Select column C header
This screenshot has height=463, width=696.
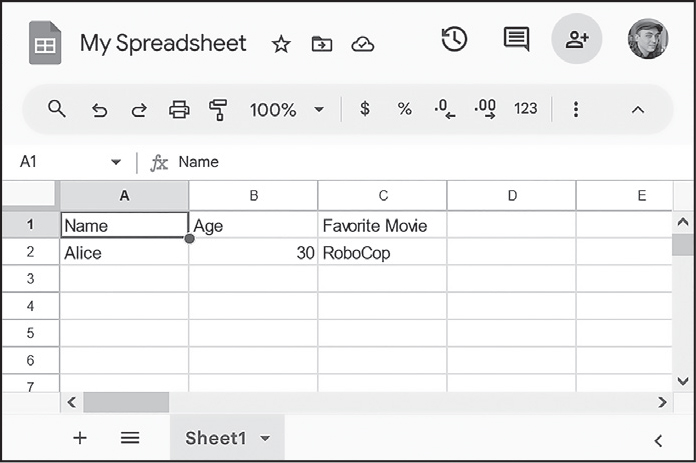tap(383, 196)
